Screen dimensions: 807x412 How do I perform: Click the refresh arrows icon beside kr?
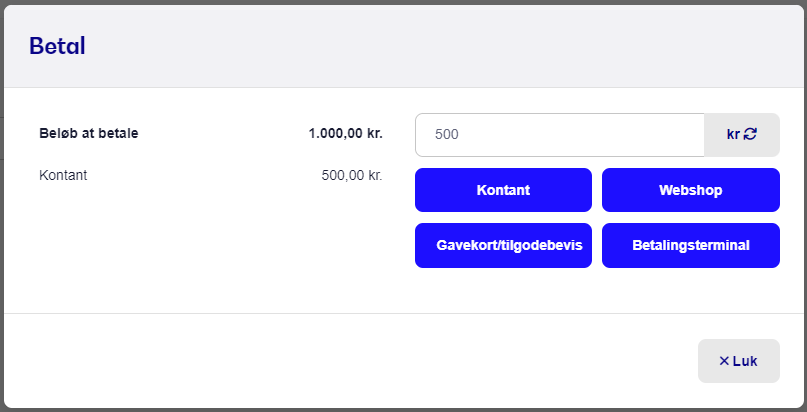tap(750, 134)
